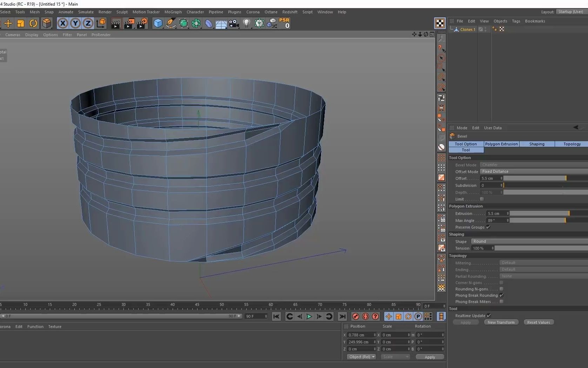Activate the Scale tool
This screenshot has height=368, width=588.
pyautogui.click(x=20, y=23)
